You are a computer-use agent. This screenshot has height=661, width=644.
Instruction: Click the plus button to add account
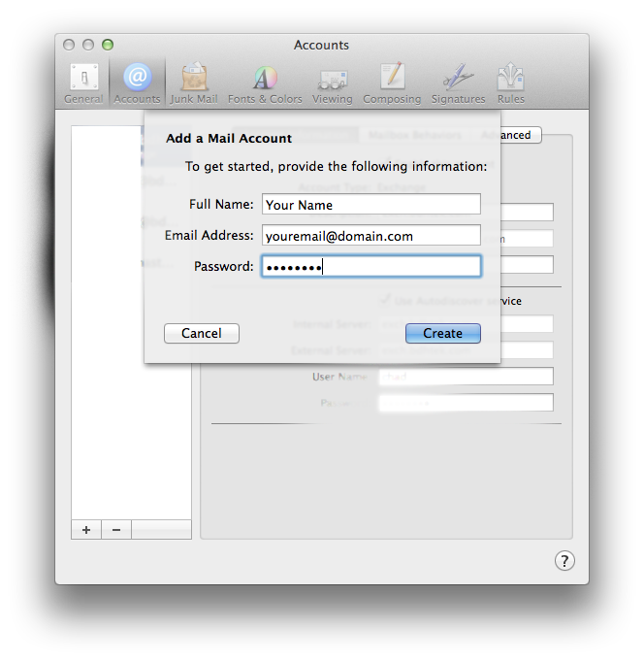[86, 529]
